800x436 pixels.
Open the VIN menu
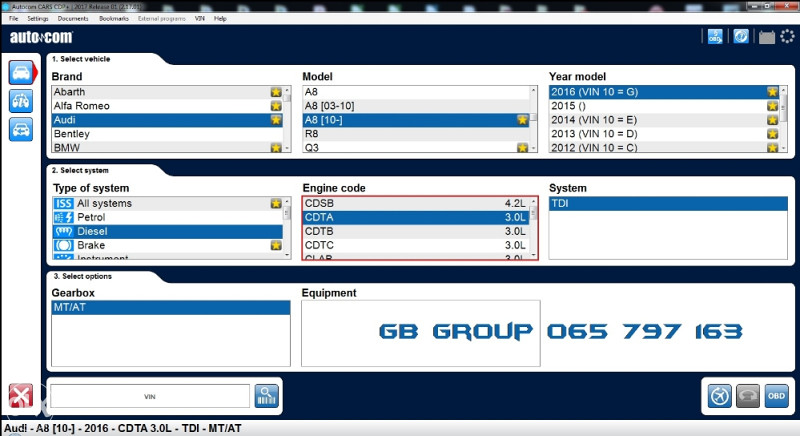[199, 18]
